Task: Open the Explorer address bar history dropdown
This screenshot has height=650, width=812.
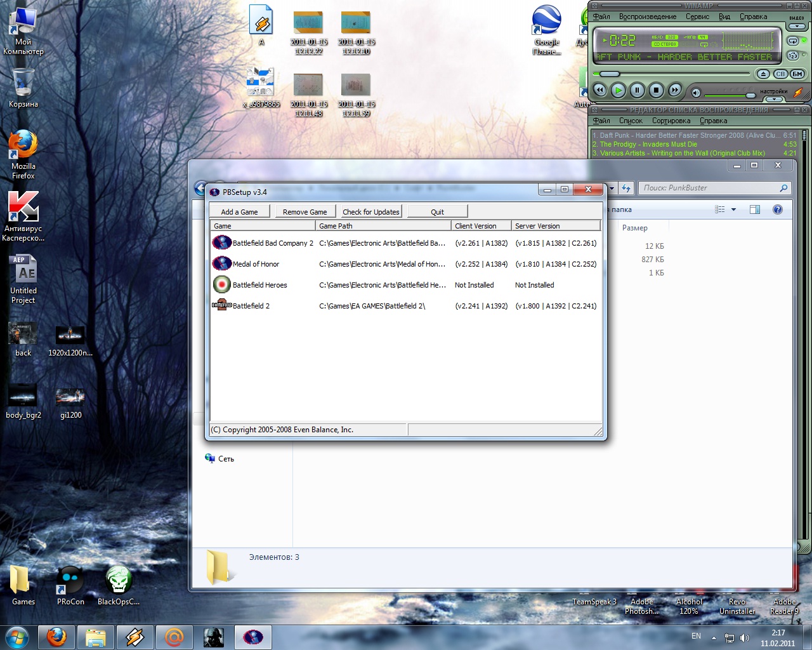Action: 612,188
